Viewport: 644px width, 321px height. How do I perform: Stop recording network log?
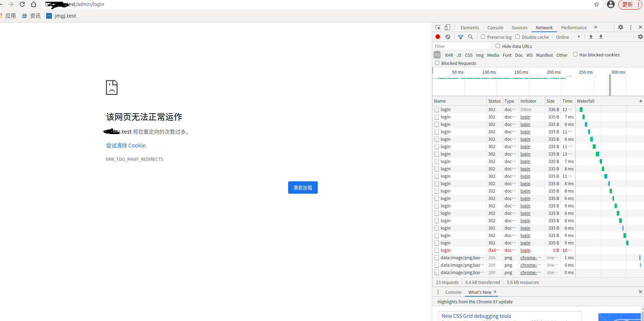pos(438,37)
